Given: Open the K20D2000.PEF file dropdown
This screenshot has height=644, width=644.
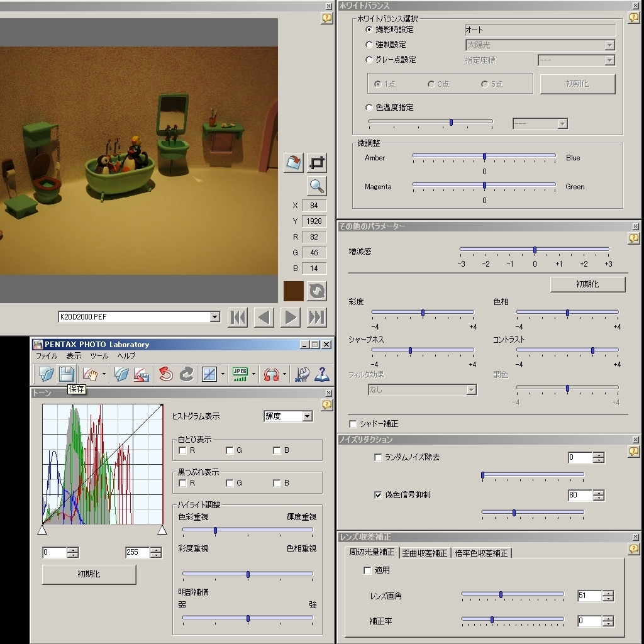Looking at the screenshot, I should [x=215, y=317].
